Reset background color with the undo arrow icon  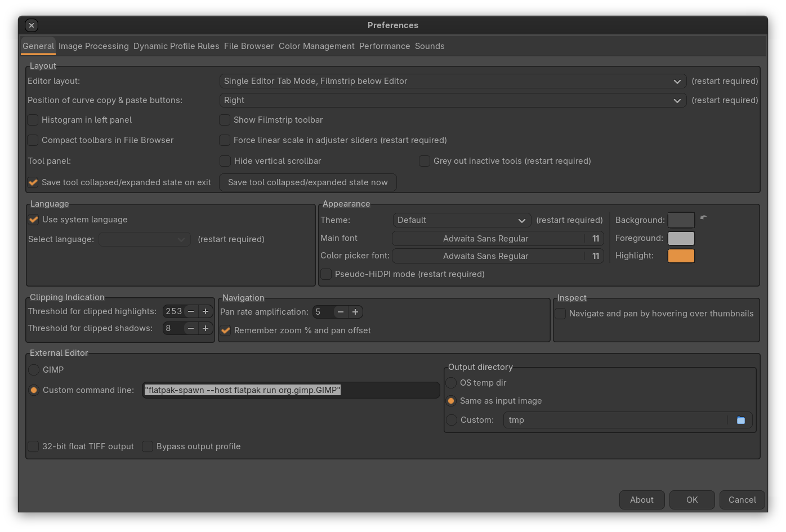click(x=703, y=218)
